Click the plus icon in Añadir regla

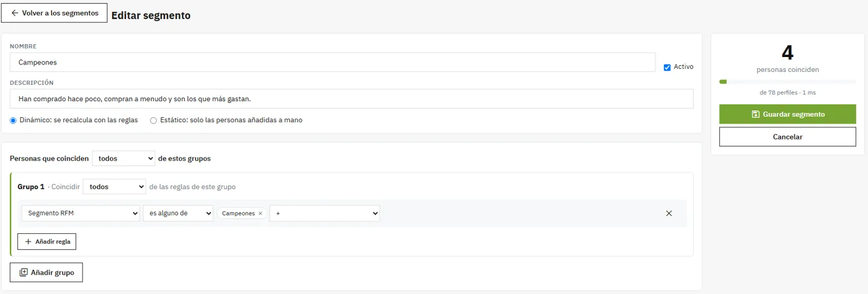(28, 241)
